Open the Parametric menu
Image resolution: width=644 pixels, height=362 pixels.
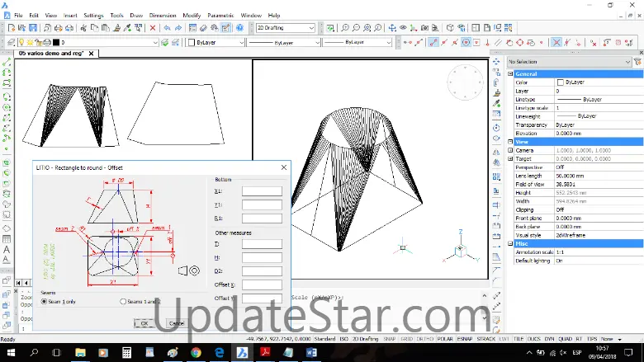[220, 15]
